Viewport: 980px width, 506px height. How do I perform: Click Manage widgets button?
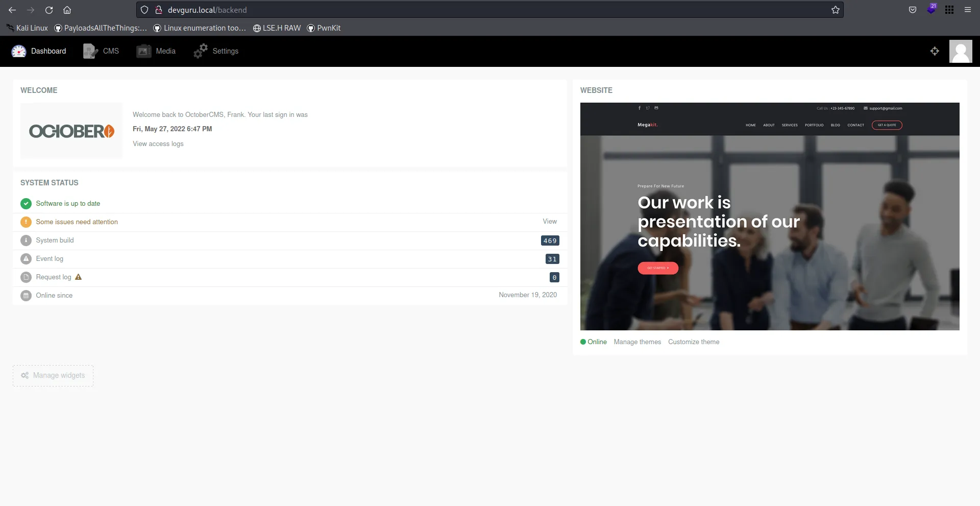[53, 376]
